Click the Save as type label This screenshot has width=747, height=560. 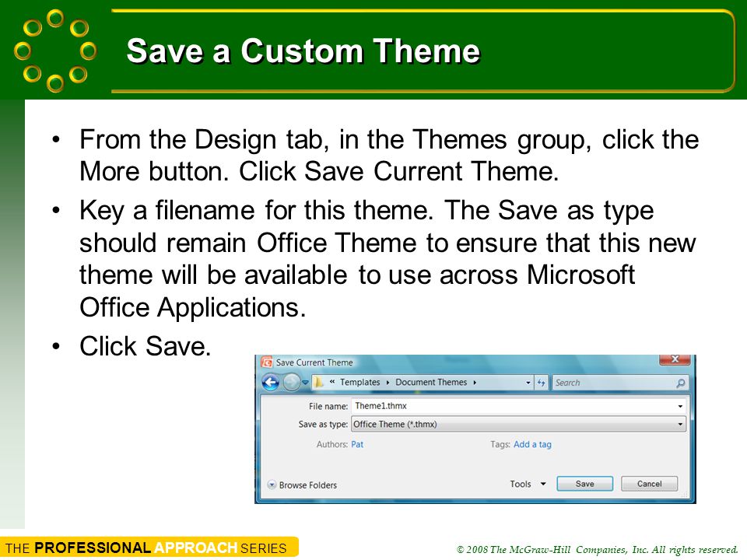click(323, 424)
